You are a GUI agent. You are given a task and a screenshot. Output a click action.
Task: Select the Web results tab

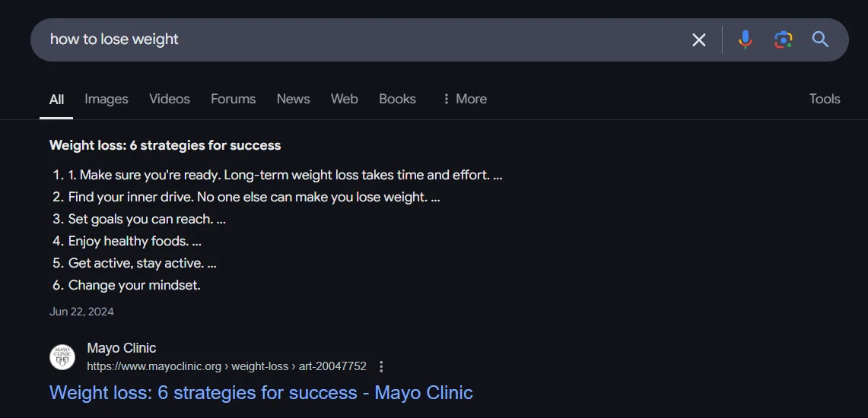[x=345, y=99]
